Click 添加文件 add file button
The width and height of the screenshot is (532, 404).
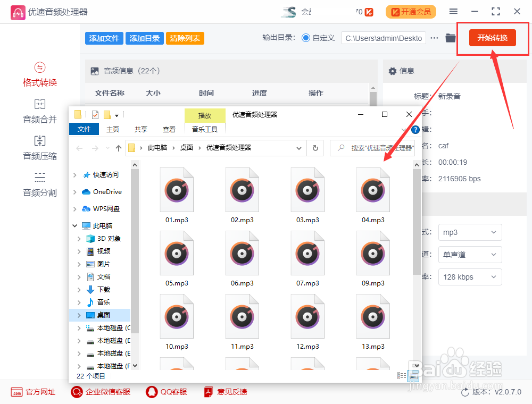click(x=104, y=38)
